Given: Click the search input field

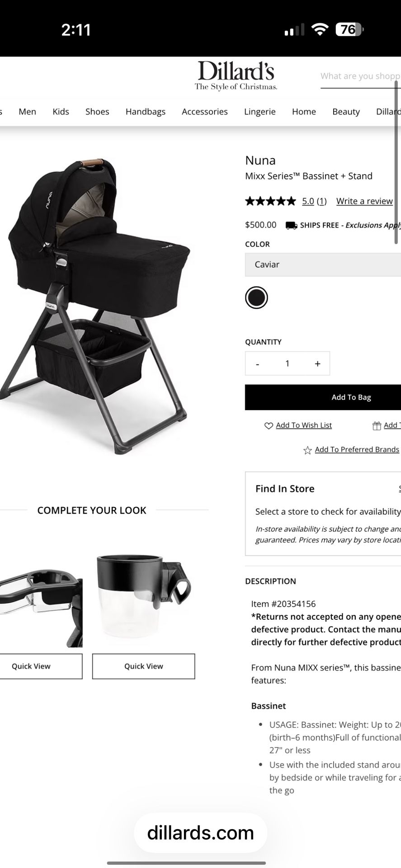Looking at the screenshot, I should 360,76.
